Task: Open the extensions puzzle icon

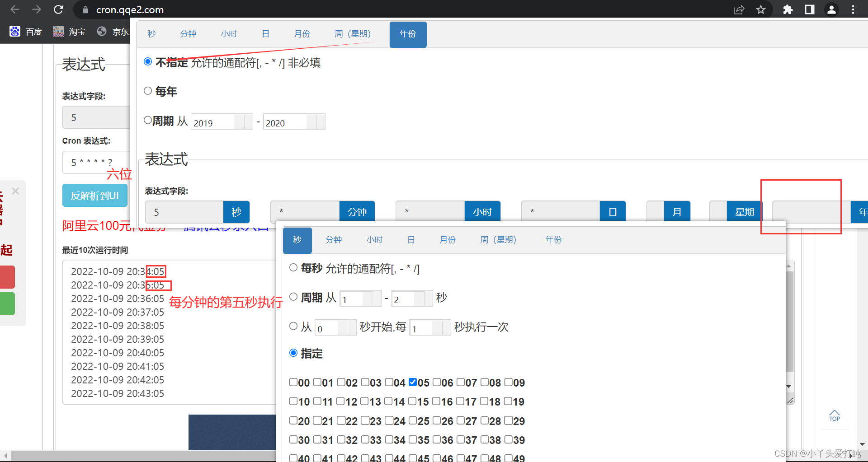Action: pos(788,9)
